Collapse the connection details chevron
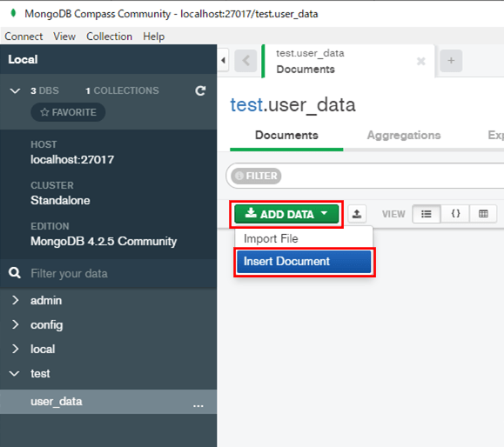504x447 pixels. (15, 90)
